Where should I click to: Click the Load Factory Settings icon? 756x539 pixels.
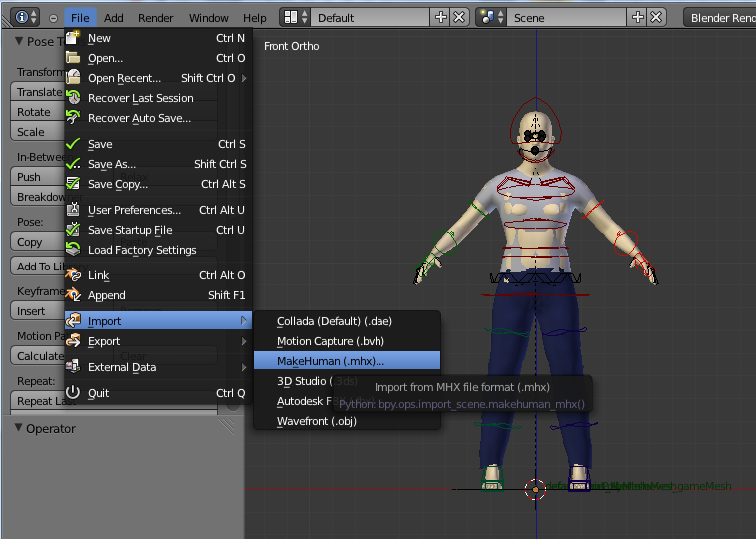click(x=73, y=249)
